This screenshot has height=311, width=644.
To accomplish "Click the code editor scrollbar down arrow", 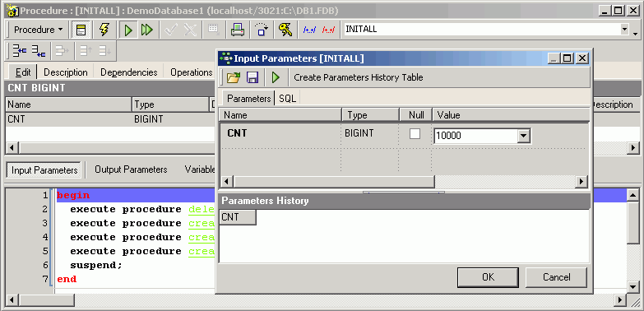I will pos(633,287).
